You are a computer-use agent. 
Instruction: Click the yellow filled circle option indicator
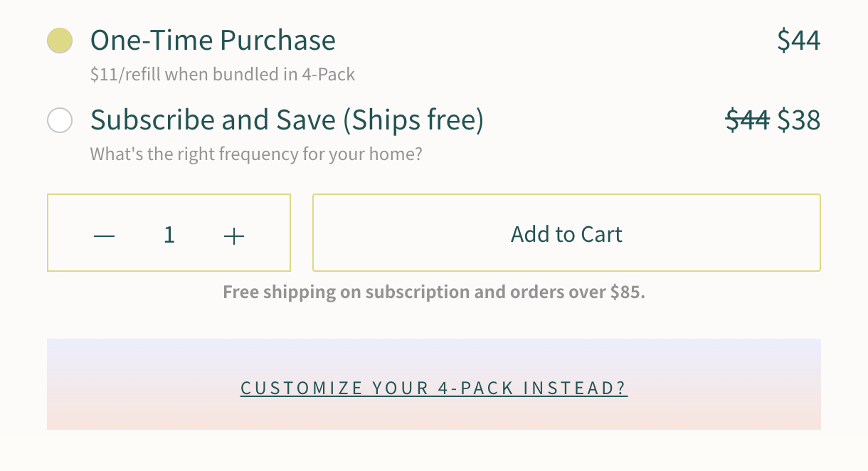(x=60, y=41)
